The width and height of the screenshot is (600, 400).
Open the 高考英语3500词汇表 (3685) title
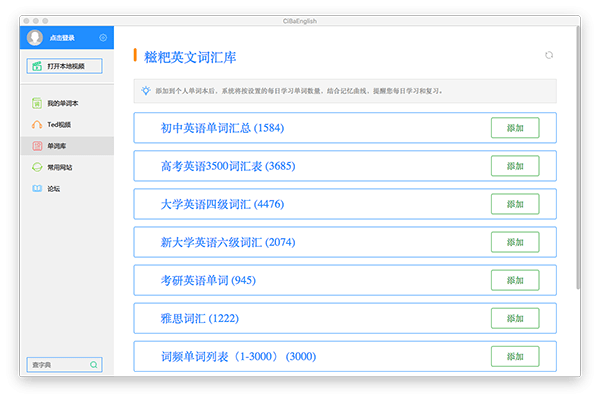[x=228, y=166]
